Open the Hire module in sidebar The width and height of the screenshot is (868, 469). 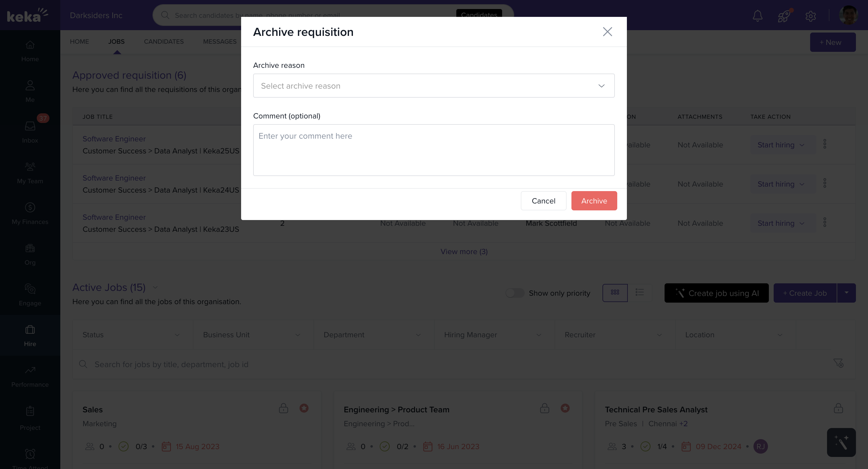click(30, 335)
